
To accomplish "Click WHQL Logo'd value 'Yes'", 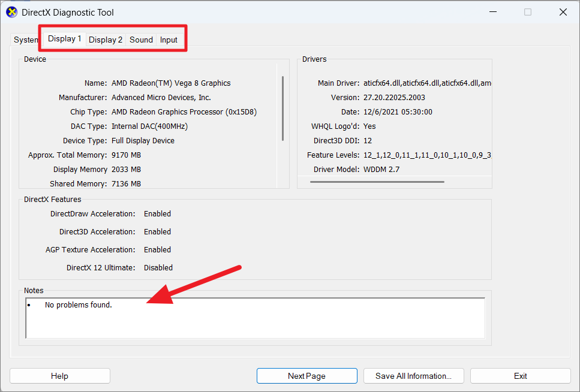I will click(369, 126).
